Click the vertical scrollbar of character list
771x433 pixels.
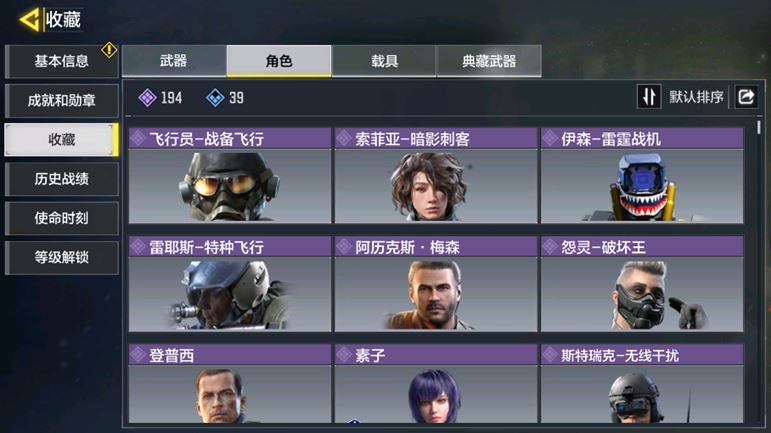(759, 126)
